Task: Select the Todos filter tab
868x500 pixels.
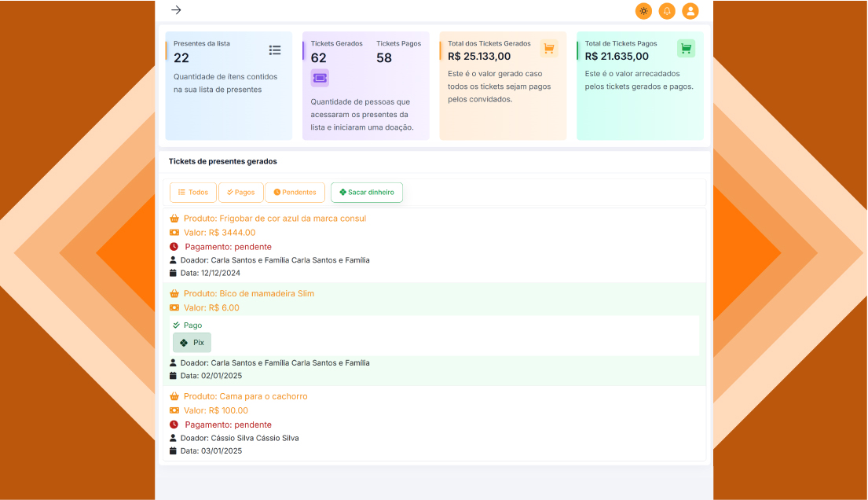Action: [x=193, y=193]
